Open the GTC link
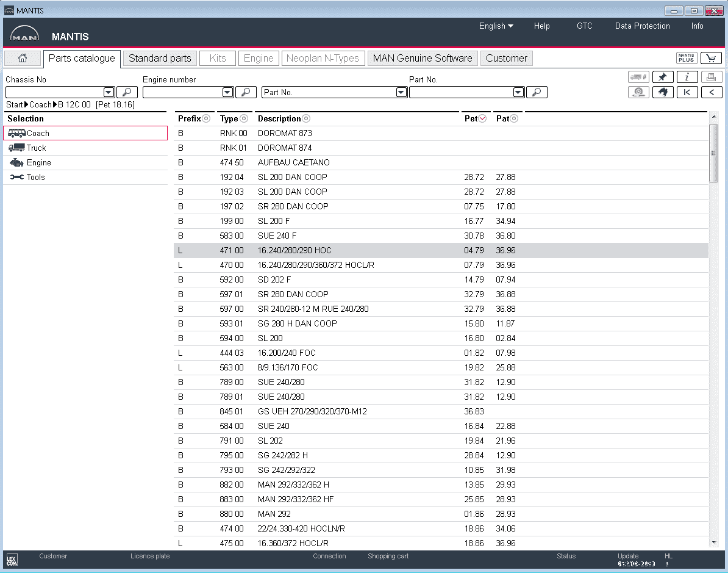This screenshot has height=573, width=728. 585,26
